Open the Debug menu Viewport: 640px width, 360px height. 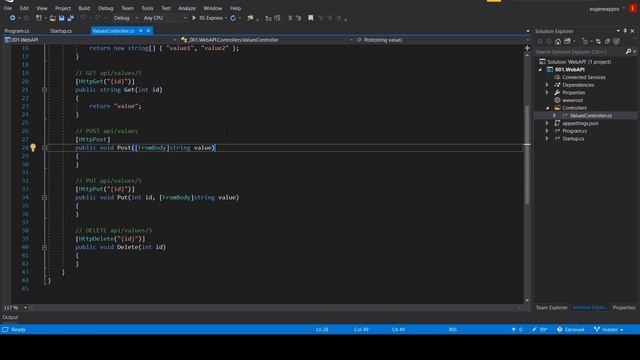click(x=105, y=8)
